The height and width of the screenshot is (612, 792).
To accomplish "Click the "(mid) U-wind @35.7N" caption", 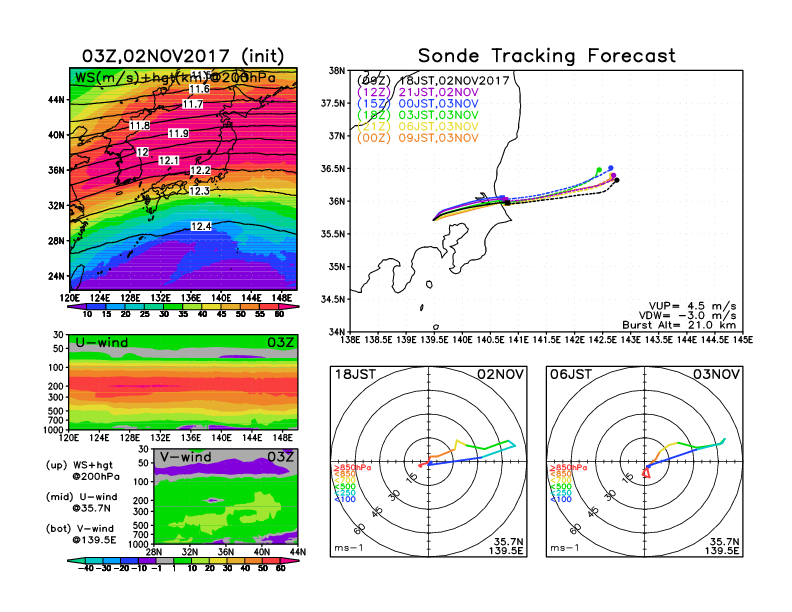I will tap(81, 502).
